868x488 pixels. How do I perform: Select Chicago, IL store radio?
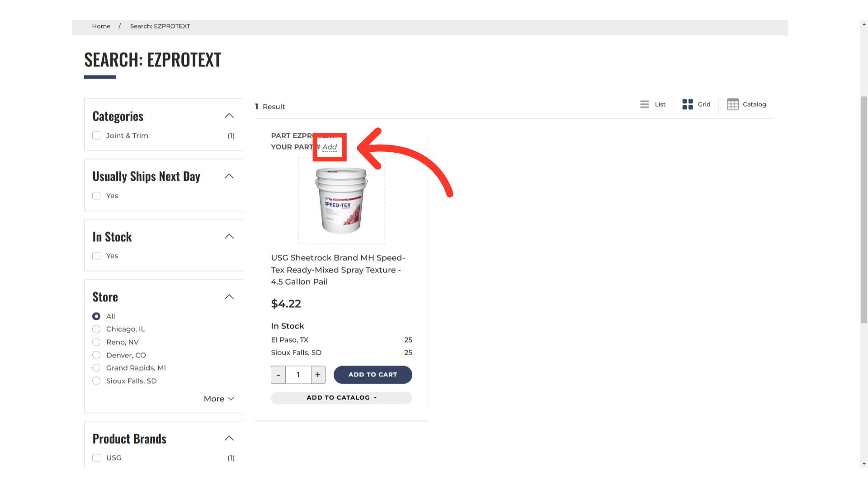click(96, 329)
